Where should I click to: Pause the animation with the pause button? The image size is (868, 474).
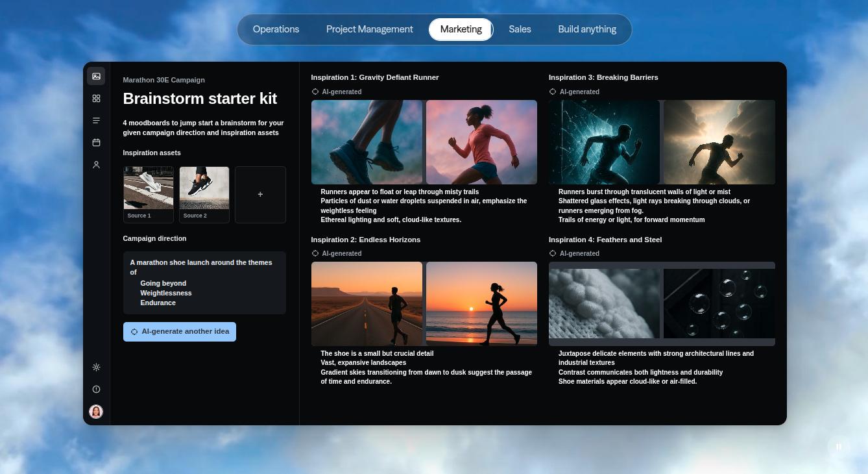click(x=839, y=446)
